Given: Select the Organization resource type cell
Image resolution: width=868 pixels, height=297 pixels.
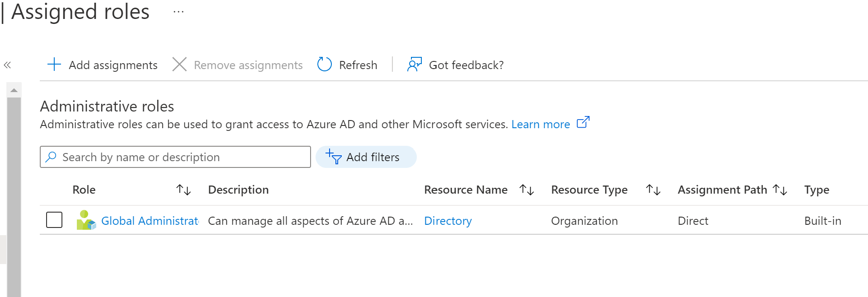Looking at the screenshot, I should click(584, 221).
